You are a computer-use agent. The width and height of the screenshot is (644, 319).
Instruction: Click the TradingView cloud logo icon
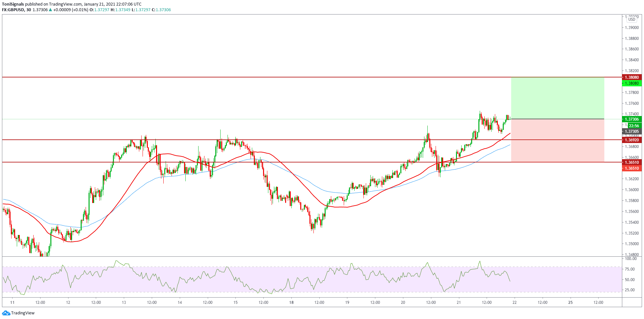(6, 313)
